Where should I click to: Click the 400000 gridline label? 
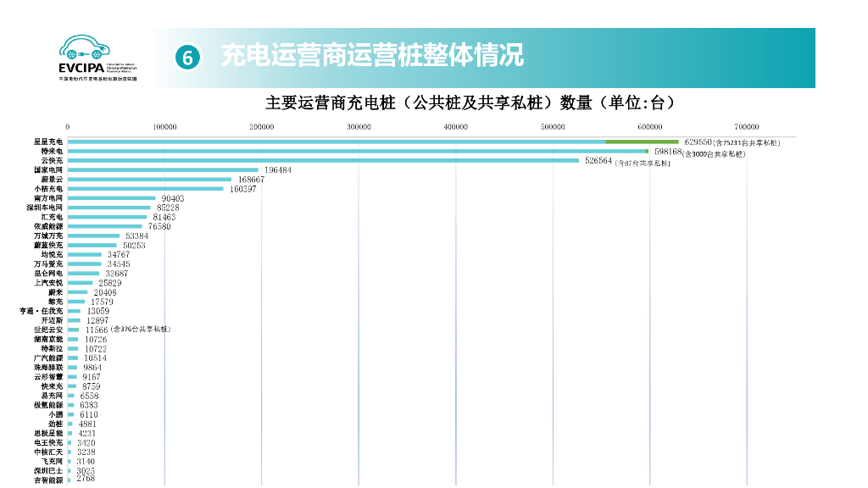point(455,122)
